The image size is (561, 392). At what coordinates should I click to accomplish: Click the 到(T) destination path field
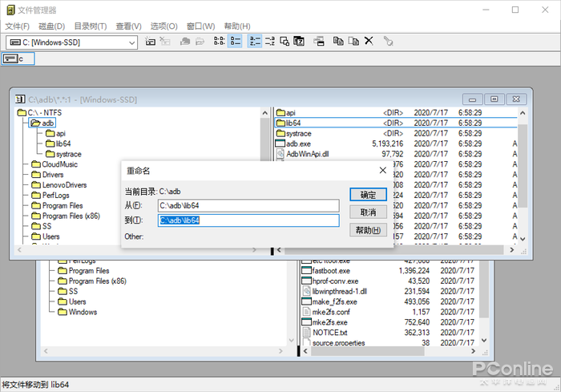click(248, 220)
